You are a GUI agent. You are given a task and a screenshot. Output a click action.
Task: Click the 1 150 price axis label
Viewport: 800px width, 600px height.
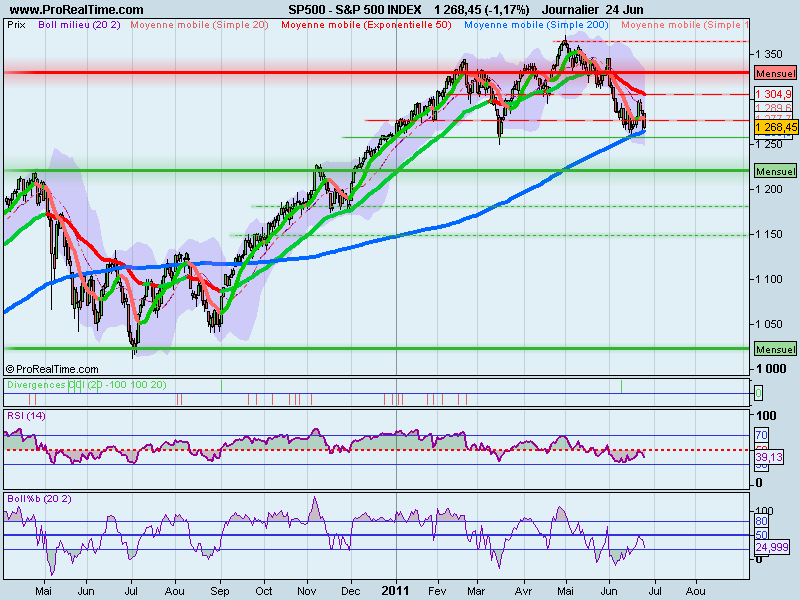768,234
